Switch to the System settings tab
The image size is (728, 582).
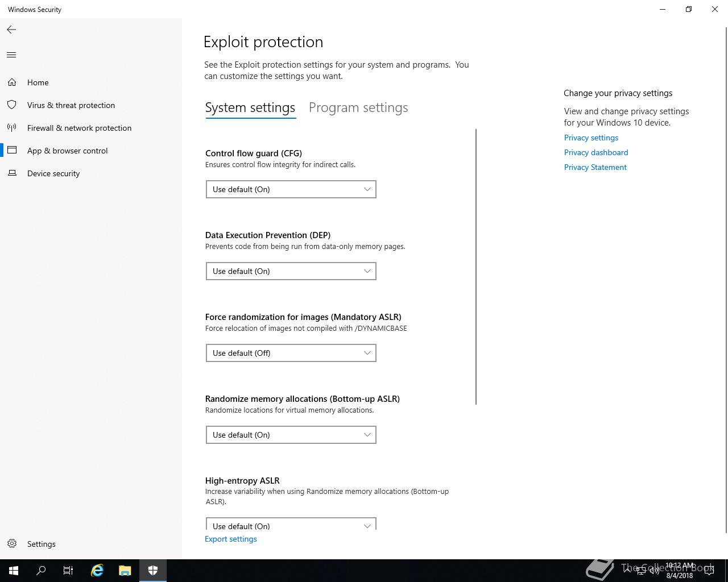[x=250, y=107]
